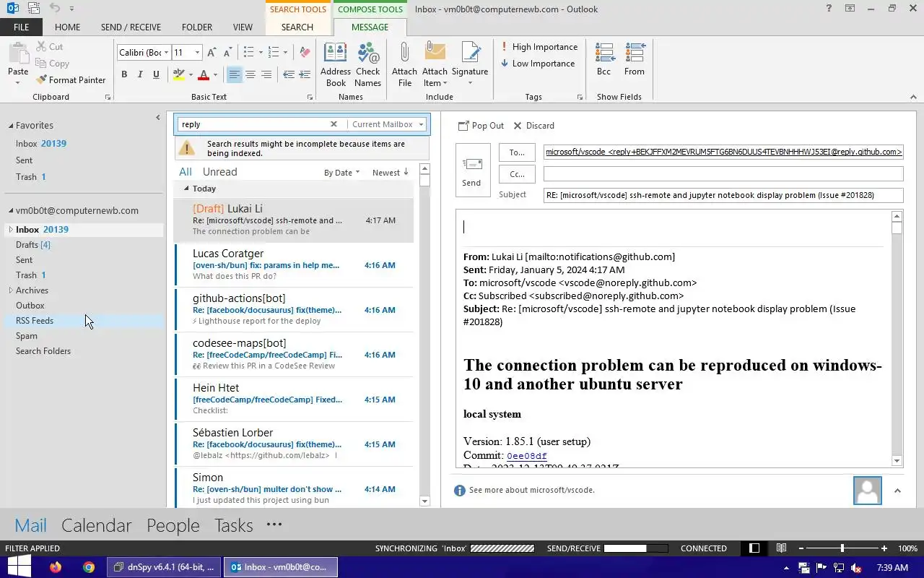This screenshot has height=578, width=924.
Task: Show the Bcc field
Action: [x=604, y=59]
